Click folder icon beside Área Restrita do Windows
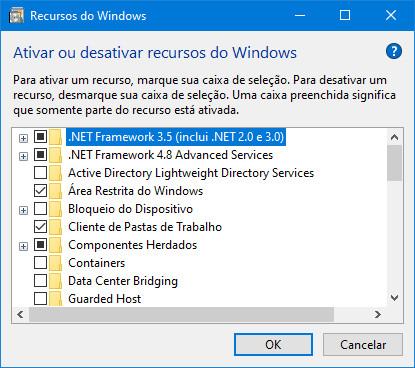The image size is (415, 368). [55, 191]
